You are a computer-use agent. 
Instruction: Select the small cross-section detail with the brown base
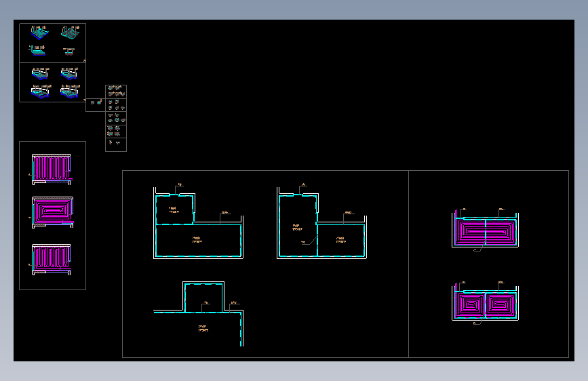coord(69,51)
